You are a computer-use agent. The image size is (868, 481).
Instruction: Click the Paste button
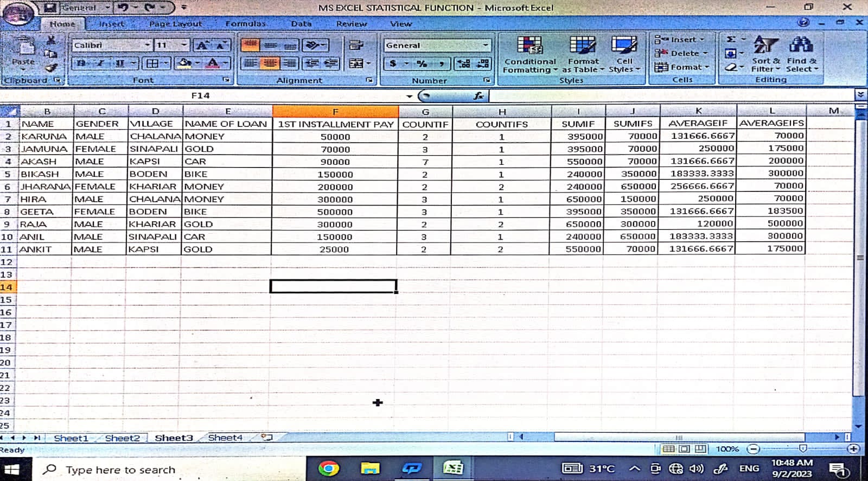pos(23,52)
